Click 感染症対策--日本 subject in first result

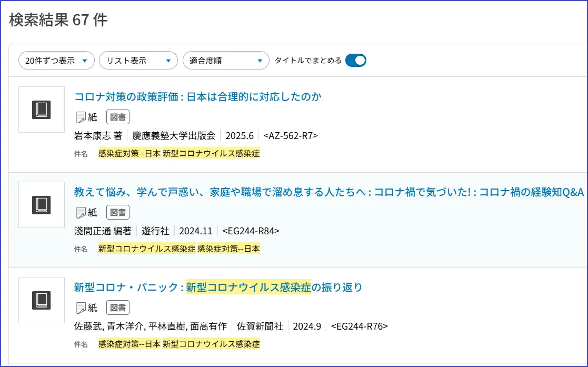[x=129, y=154]
